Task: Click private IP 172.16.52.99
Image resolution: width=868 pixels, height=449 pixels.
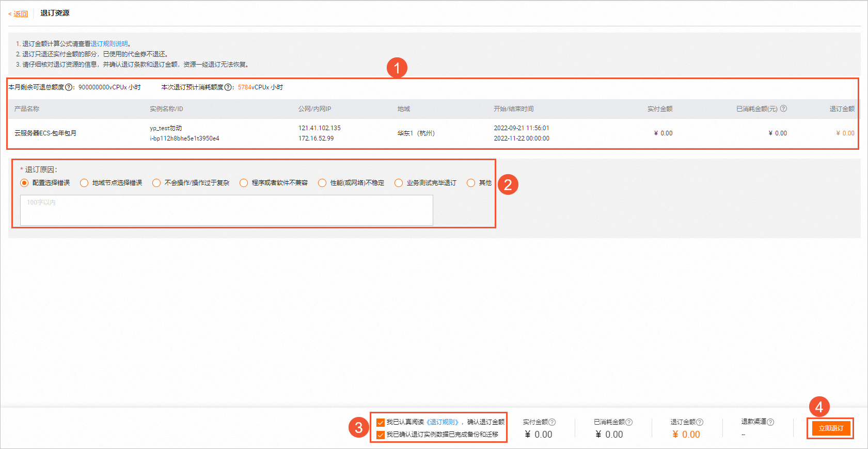Action: point(316,138)
